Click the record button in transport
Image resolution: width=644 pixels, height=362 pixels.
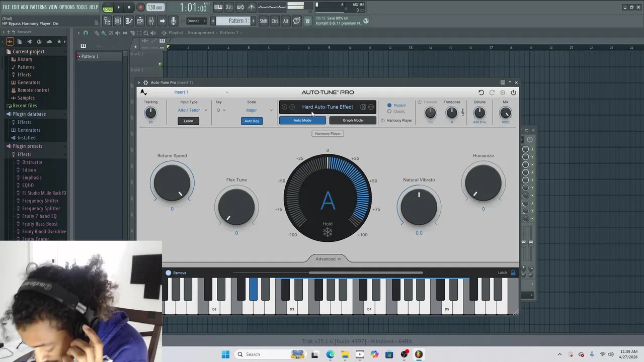click(x=140, y=8)
